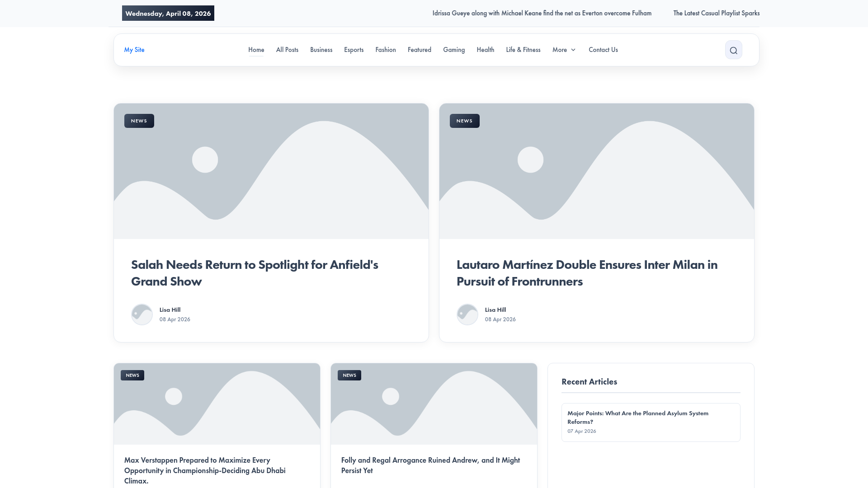Open Lautaro Martínez Double article headline
This screenshot has width=868, height=488.
click(x=587, y=273)
